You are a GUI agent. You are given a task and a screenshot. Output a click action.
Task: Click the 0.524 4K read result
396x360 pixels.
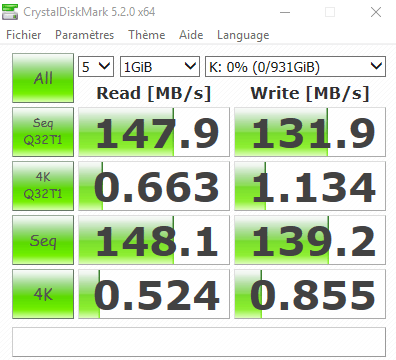(154, 294)
